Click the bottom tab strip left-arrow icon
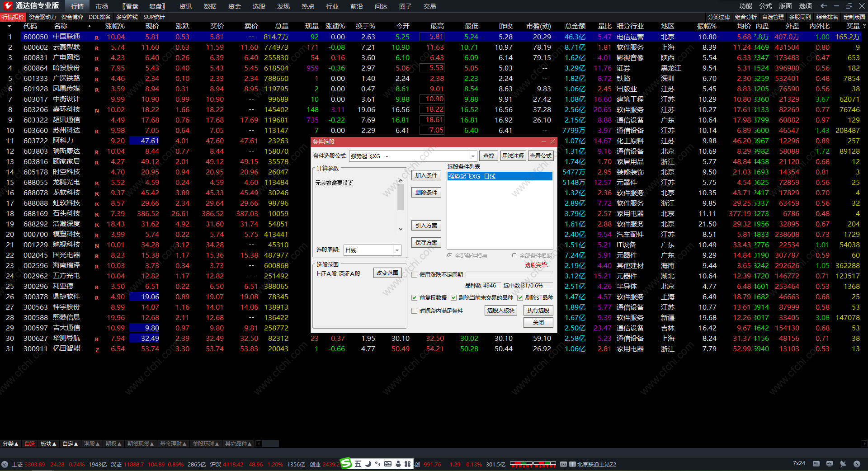 tap(259, 444)
